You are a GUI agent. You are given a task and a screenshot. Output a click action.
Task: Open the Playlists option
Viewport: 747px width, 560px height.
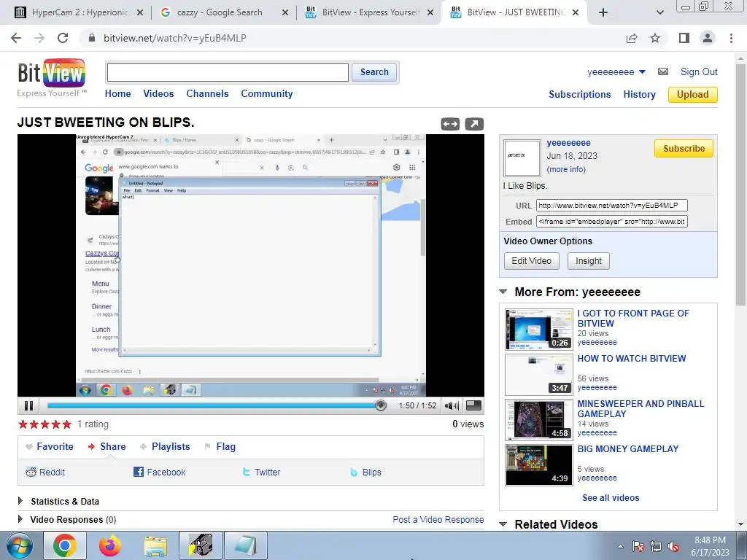click(x=165, y=447)
